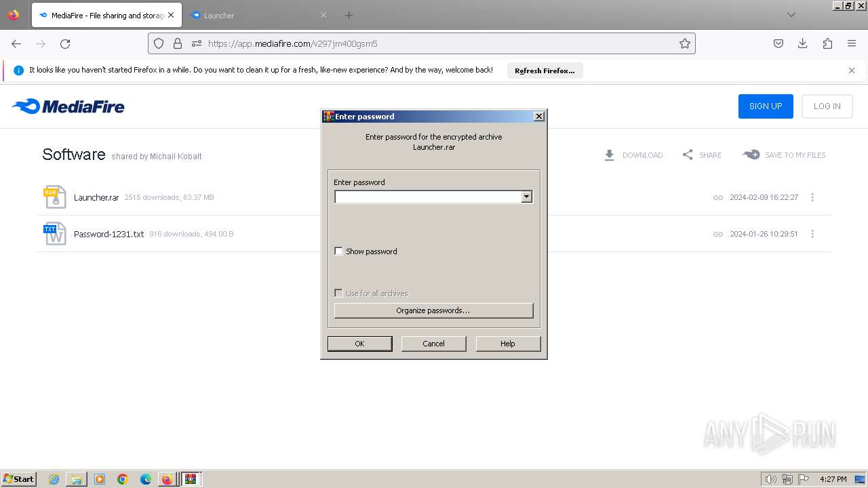Open Firefox hamburger application menu
This screenshot has width=868, height=488.
tap(852, 43)
